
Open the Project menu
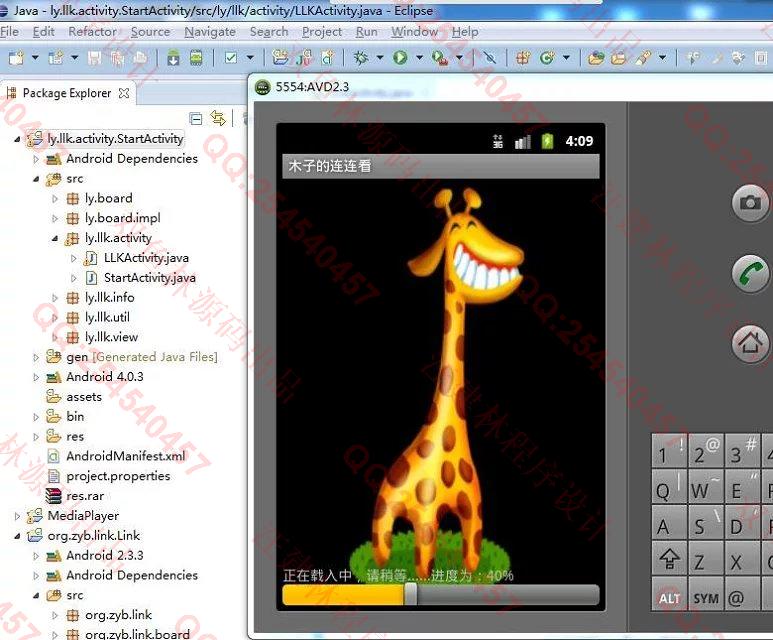[x=322, y=32]
